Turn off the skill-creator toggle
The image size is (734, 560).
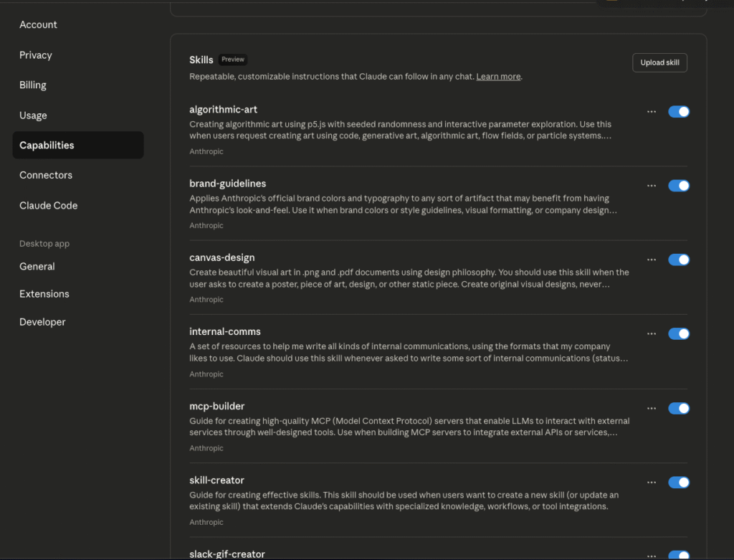(x=678, y=483)
